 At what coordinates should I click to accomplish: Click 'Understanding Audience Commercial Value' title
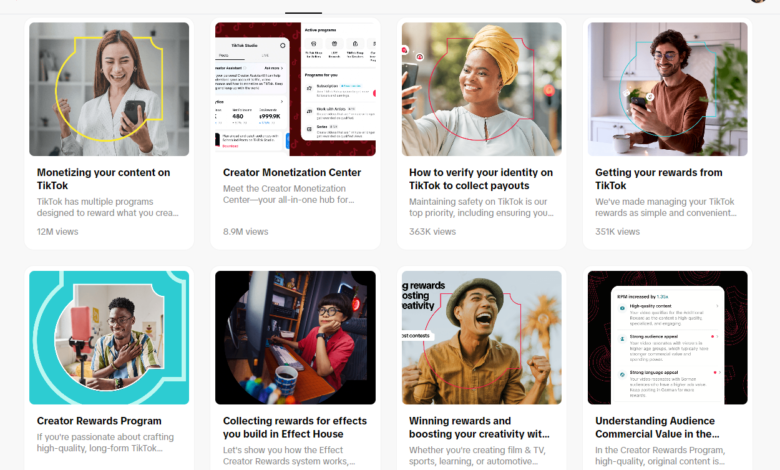(x=657, y=427)
